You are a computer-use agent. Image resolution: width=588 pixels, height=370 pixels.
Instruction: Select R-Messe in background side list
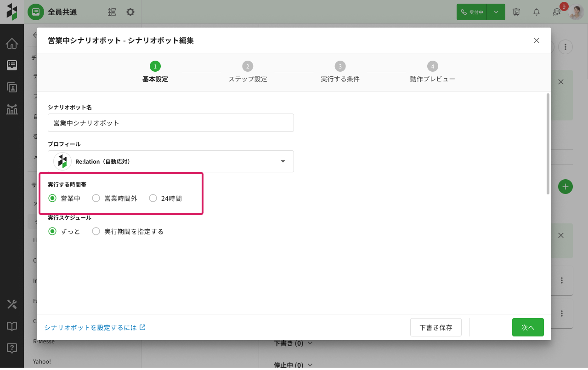point(44,342)
